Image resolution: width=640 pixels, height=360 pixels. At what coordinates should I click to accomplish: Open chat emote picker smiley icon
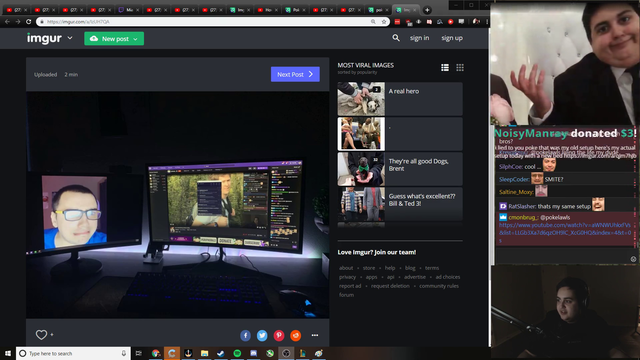tap(633, 259)
